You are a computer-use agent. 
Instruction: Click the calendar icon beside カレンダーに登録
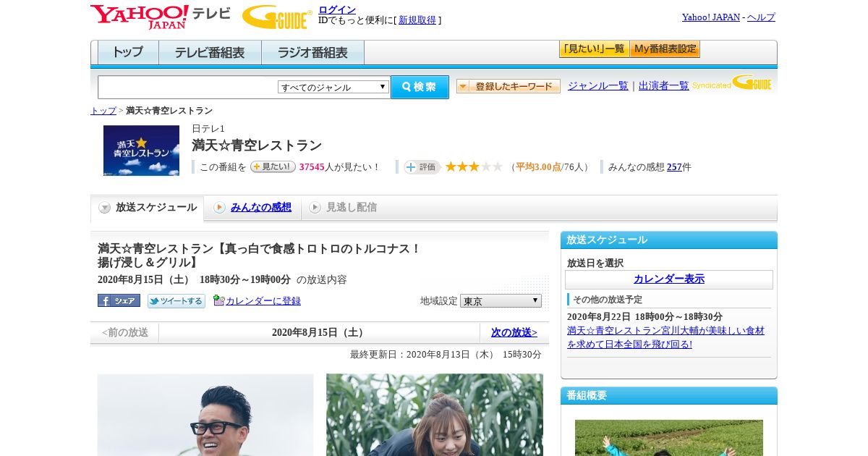218,300
